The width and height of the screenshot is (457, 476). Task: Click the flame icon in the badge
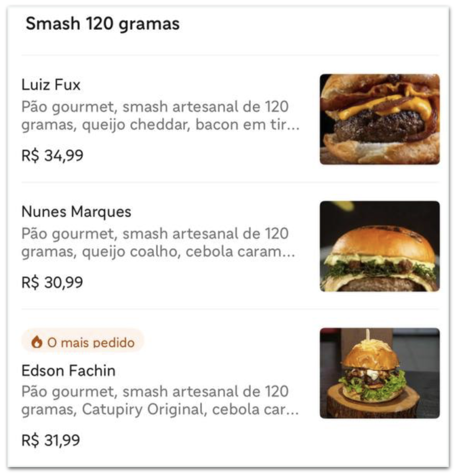click(37, 342)
